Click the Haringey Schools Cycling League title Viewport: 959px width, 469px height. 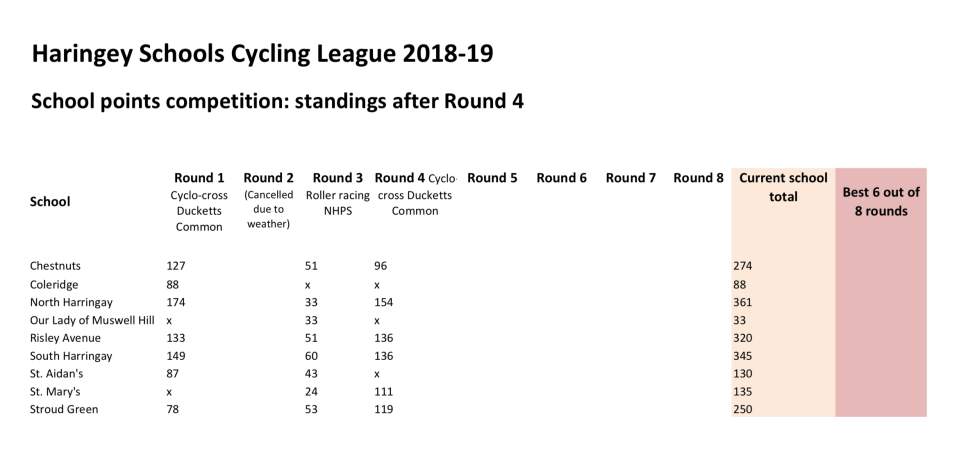[x=262, y=54]
